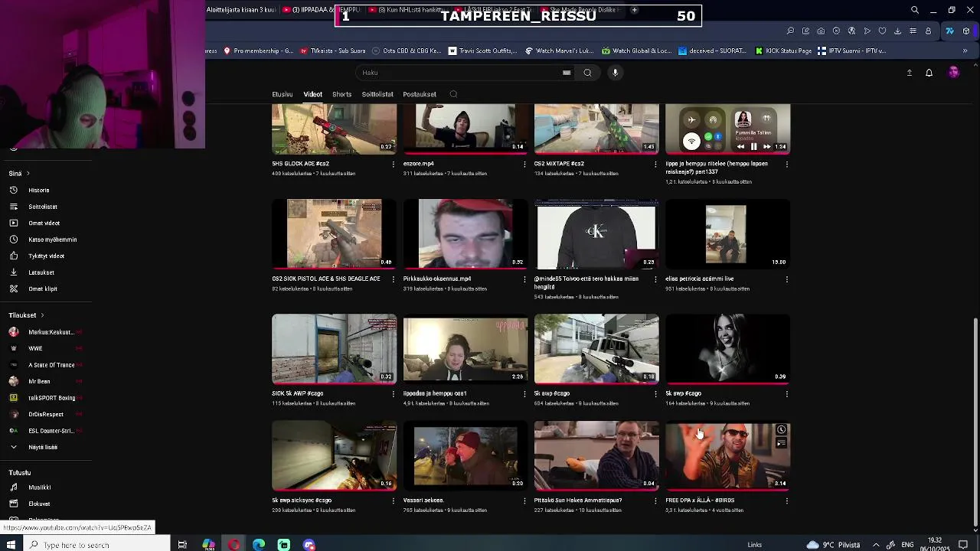
Task: Open new browser tab with plus button
Action: click(634, 10)
